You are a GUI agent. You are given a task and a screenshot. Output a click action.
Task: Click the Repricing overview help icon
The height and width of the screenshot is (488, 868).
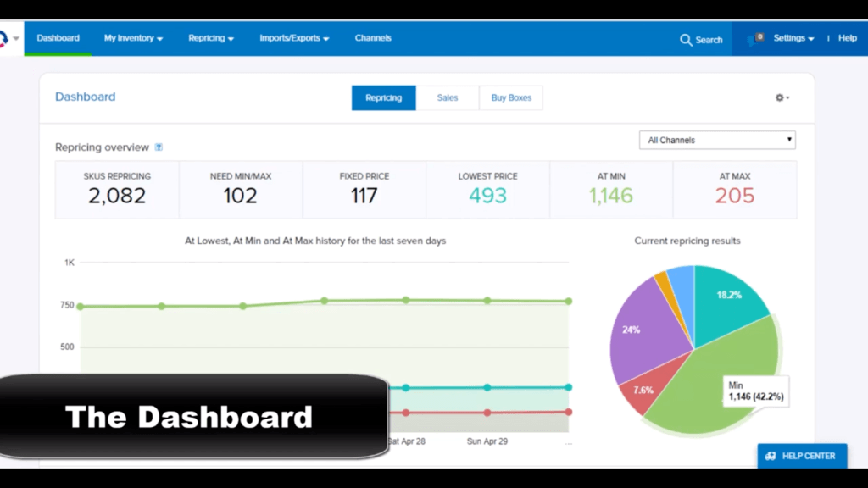pos(159,147)
